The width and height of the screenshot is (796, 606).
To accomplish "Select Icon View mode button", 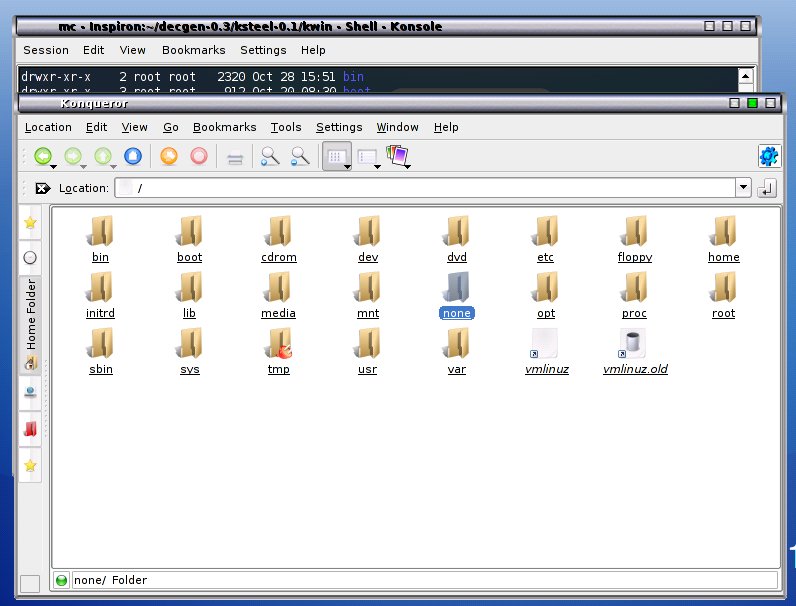I will click(335, 156).
